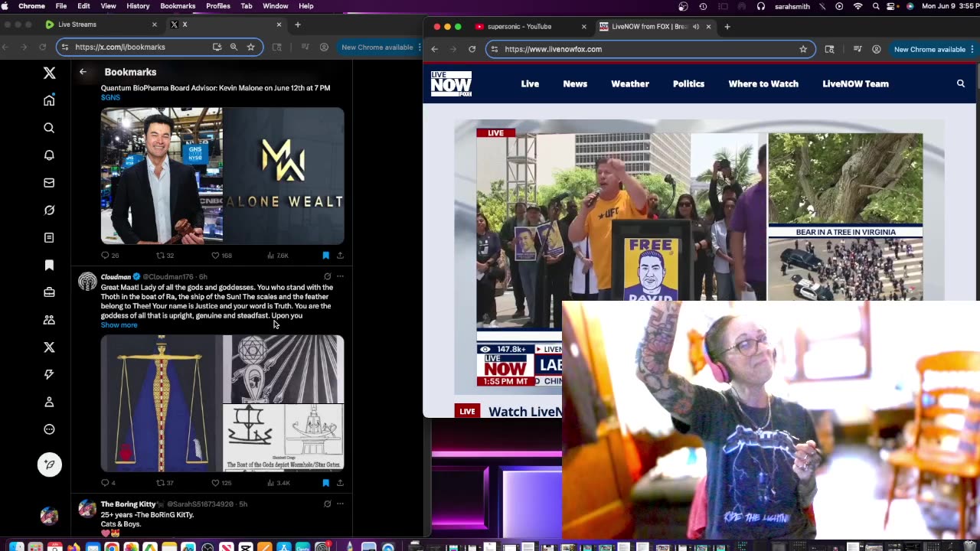Open a new tab in X window
The image size is (980, 551).
(x=298, y=24)
